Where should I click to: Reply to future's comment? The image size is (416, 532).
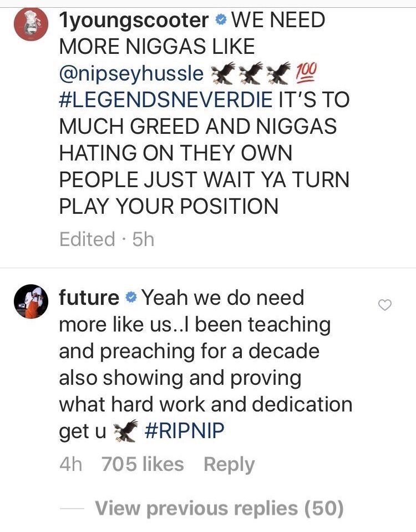[x=229, y=464]
